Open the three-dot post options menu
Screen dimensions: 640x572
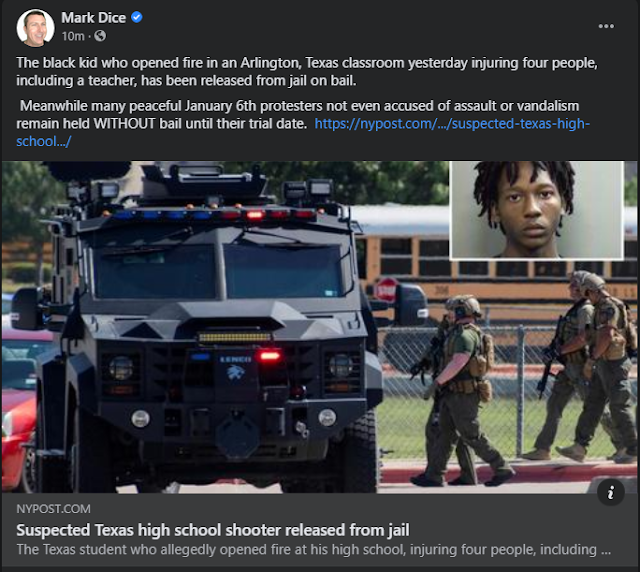pos(606,26)
